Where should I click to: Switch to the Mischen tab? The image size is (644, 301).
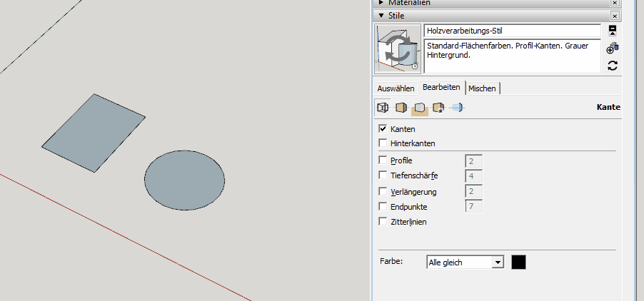(483, 88)
